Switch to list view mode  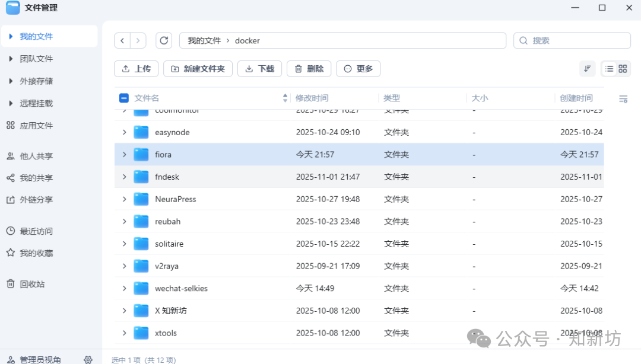(610, 68)
